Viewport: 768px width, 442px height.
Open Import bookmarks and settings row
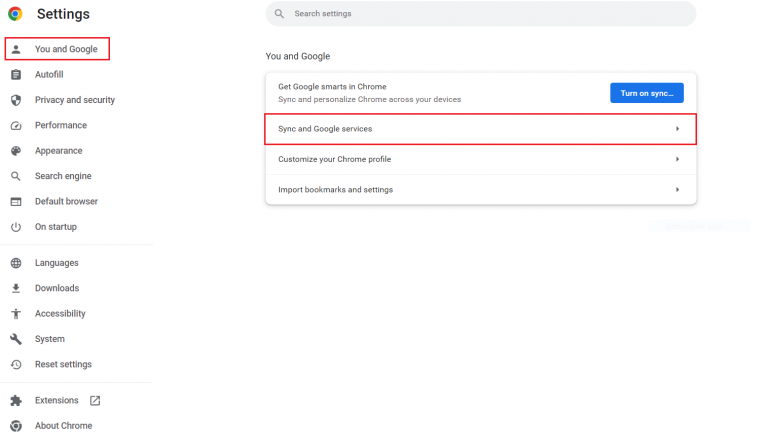pyautogui.click(x=480, y=190)
